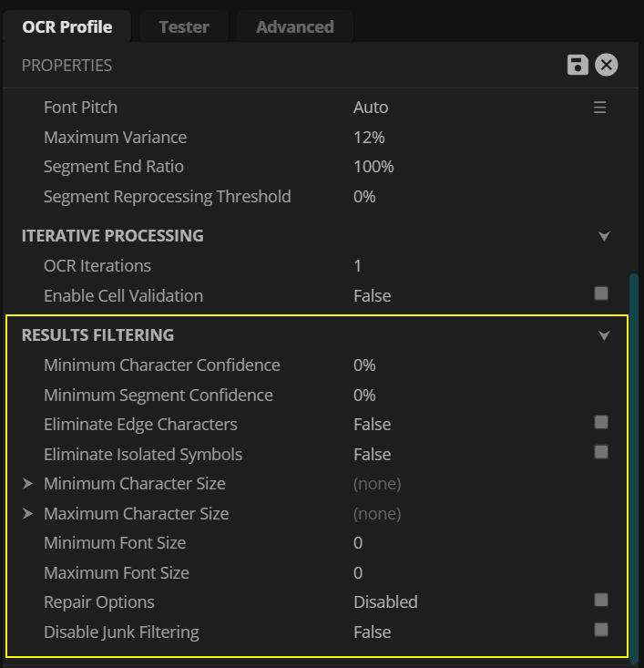Expand Minimum Character Size property
The image size is (644, 668).
28,484
